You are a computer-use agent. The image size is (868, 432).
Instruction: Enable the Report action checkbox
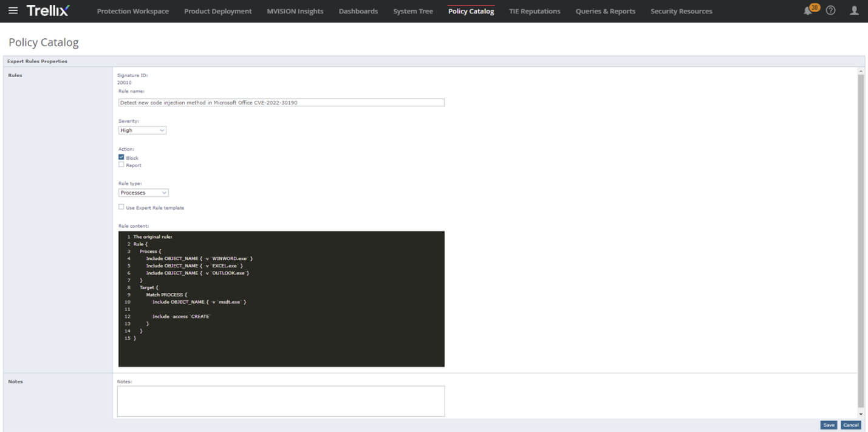coord(121,165)
